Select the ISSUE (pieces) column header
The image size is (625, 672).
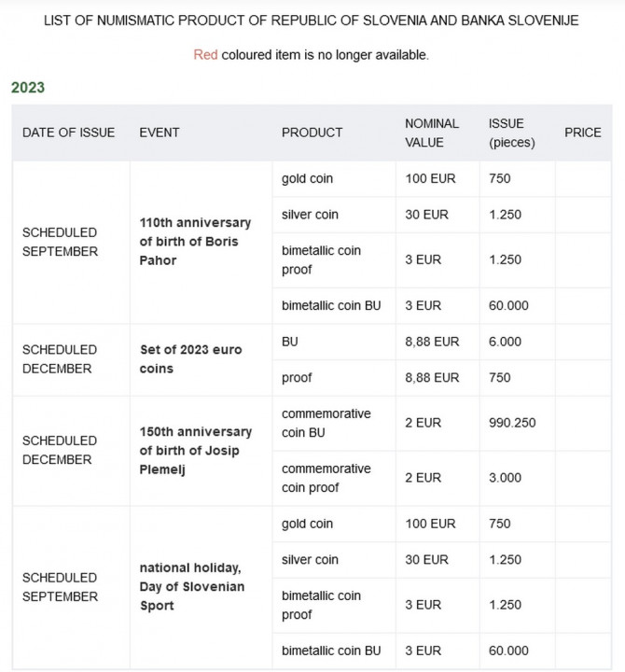pyautogui.click(x=507, y=133)
